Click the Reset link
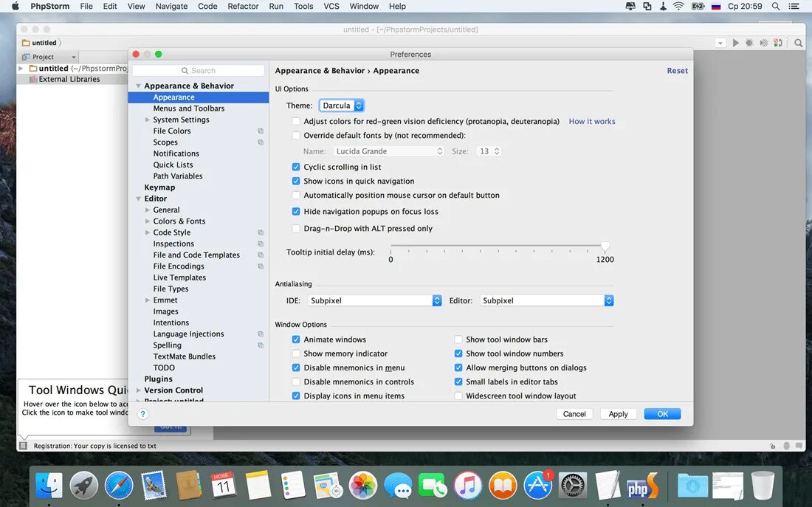Viewport: 812px width, 507px height. pos(678,70)
